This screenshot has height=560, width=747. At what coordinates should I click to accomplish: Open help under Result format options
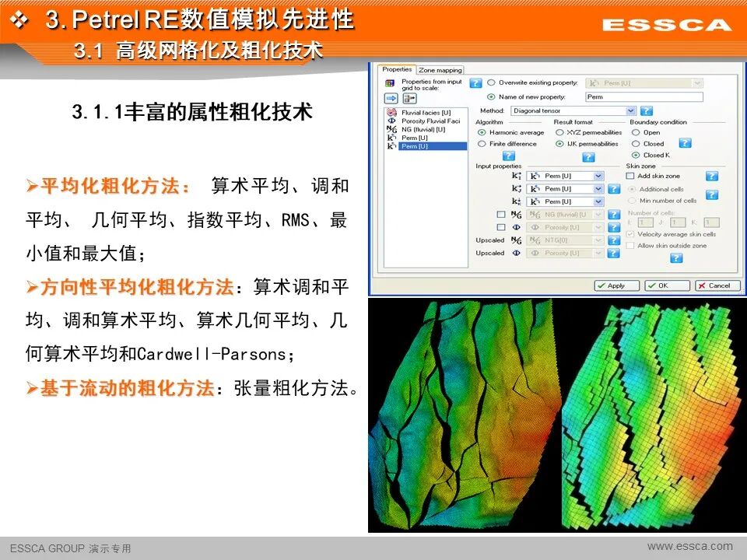coord(588,156)
